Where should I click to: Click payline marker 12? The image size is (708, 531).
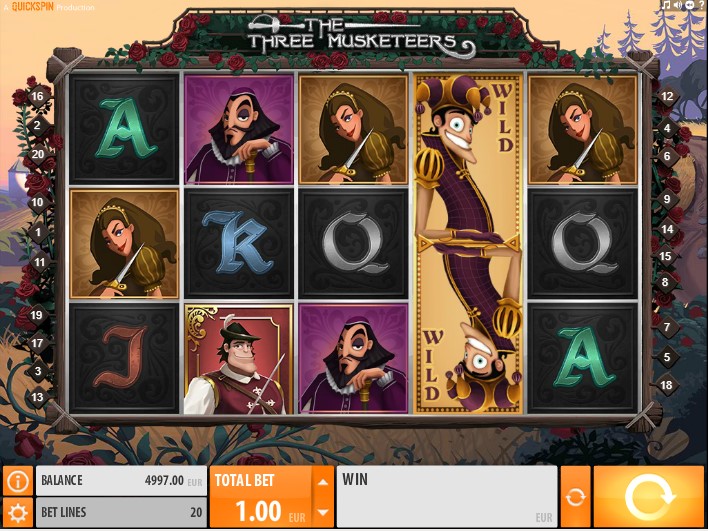point(667,96)
